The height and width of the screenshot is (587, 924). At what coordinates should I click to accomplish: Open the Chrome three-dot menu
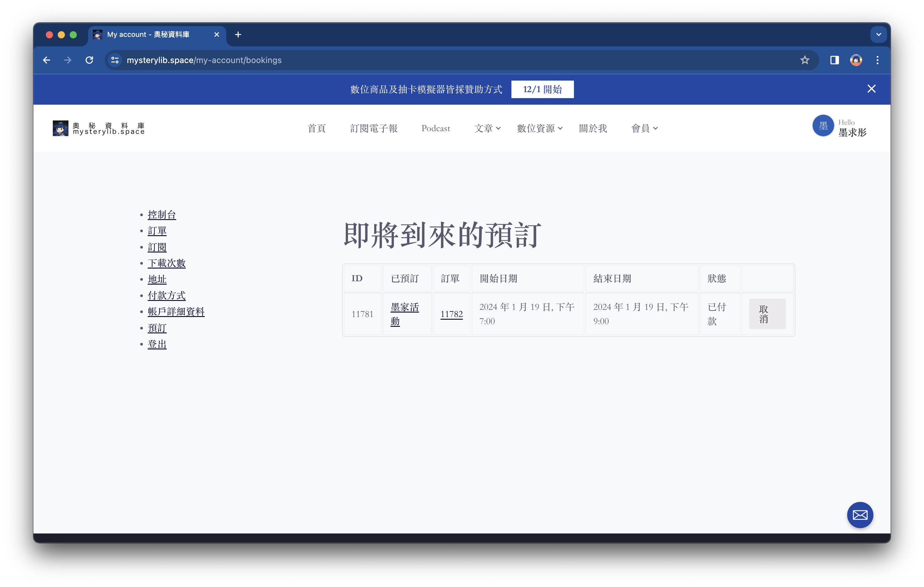(877, 60)
